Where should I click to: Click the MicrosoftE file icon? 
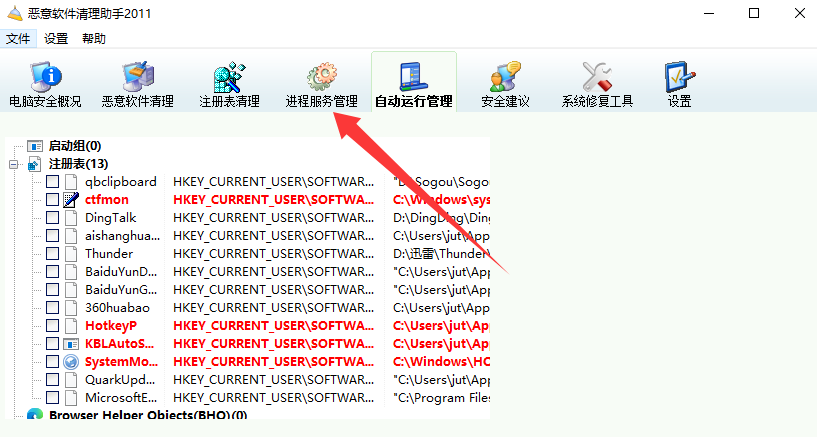tap(71, 397)
